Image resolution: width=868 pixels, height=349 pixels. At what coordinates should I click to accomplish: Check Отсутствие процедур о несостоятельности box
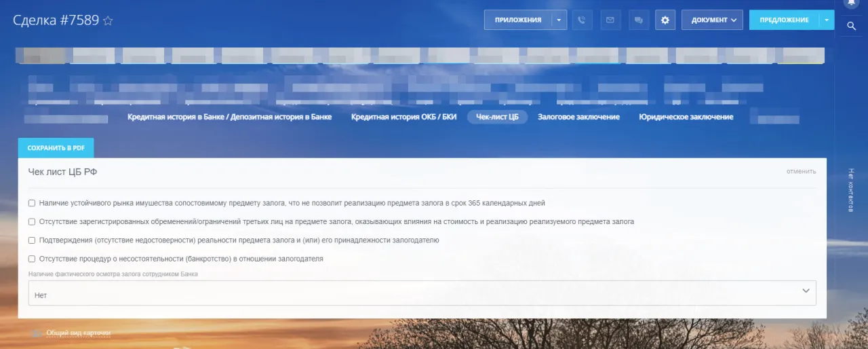(32, 259)
